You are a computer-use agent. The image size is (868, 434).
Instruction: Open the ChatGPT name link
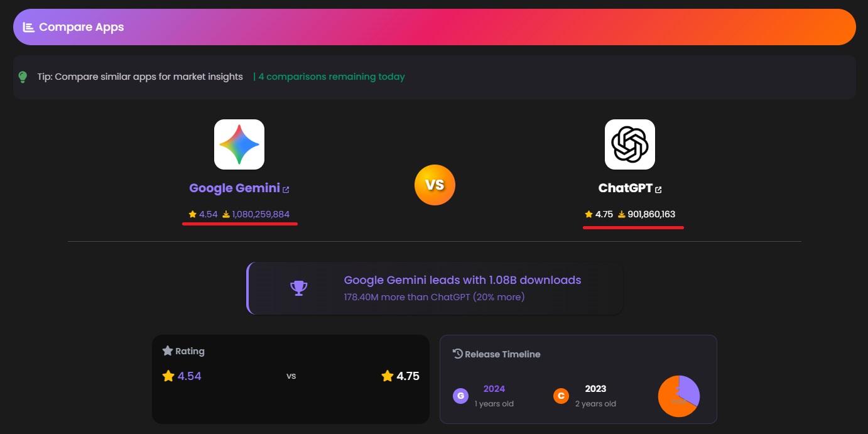pyautogui.click(x=626, y=188)
